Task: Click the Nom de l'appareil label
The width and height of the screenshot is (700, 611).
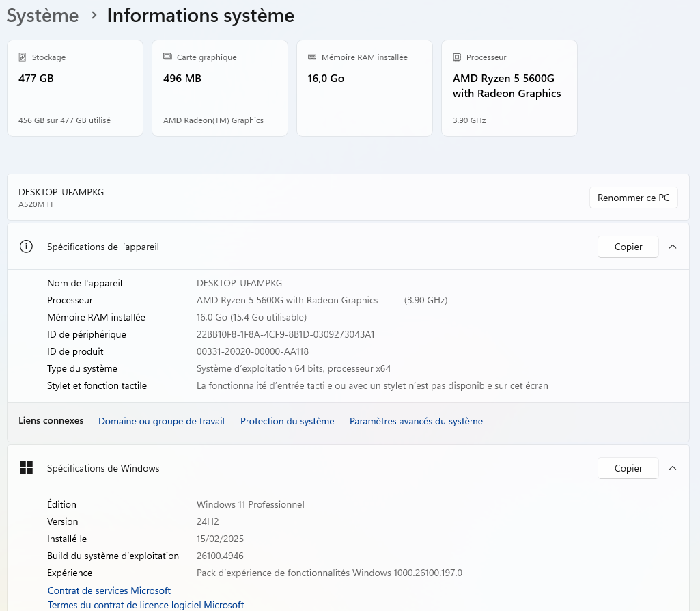Action: point(85,283)
